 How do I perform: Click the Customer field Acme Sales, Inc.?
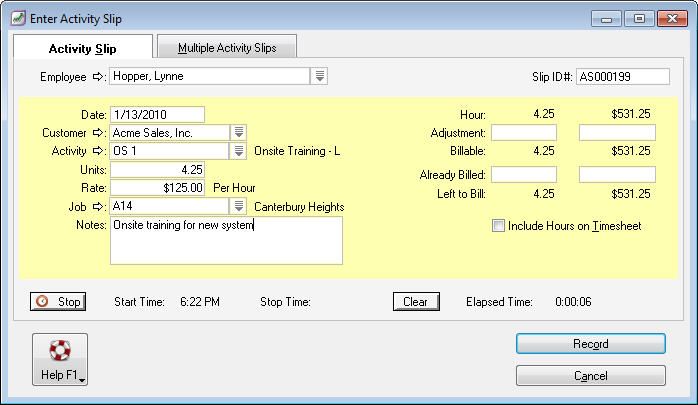click(x=170, y=133)
